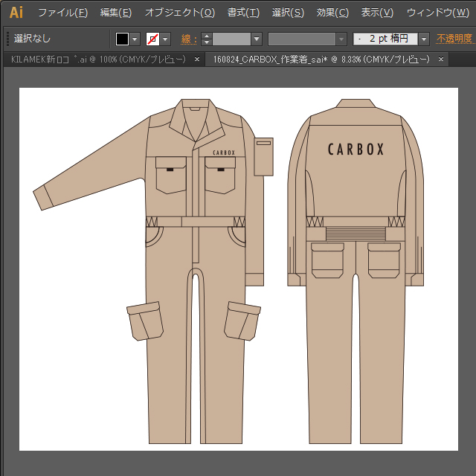Switch to the KILAMEK document tab

97,59
